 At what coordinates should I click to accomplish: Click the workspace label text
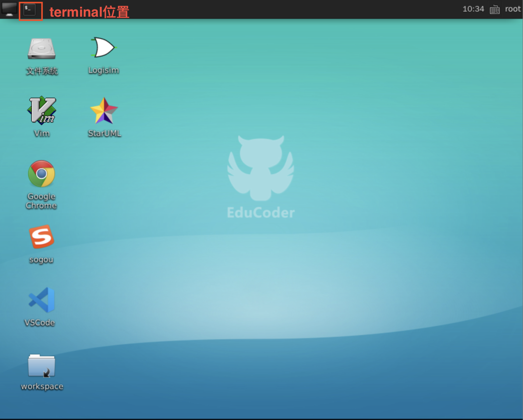[x=42, y=386]
